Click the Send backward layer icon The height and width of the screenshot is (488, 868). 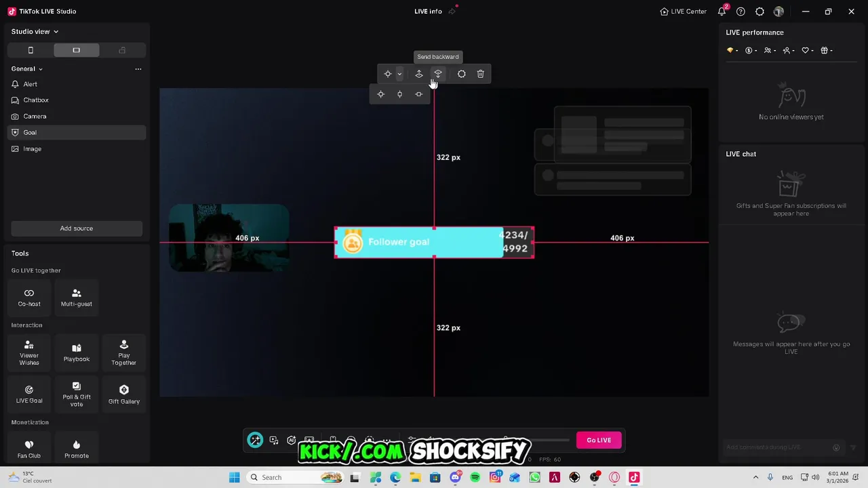438,74
